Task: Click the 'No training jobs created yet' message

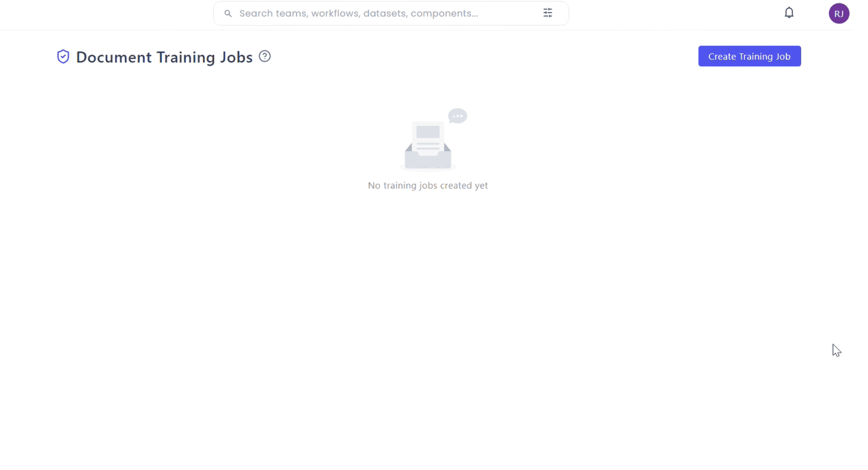Action: tap(428, 186)
